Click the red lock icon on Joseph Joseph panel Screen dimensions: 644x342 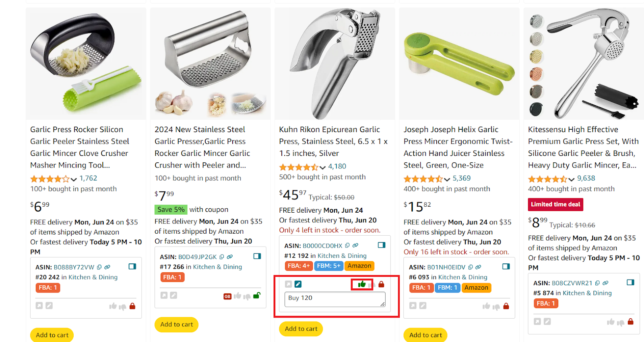coord(506,306)
